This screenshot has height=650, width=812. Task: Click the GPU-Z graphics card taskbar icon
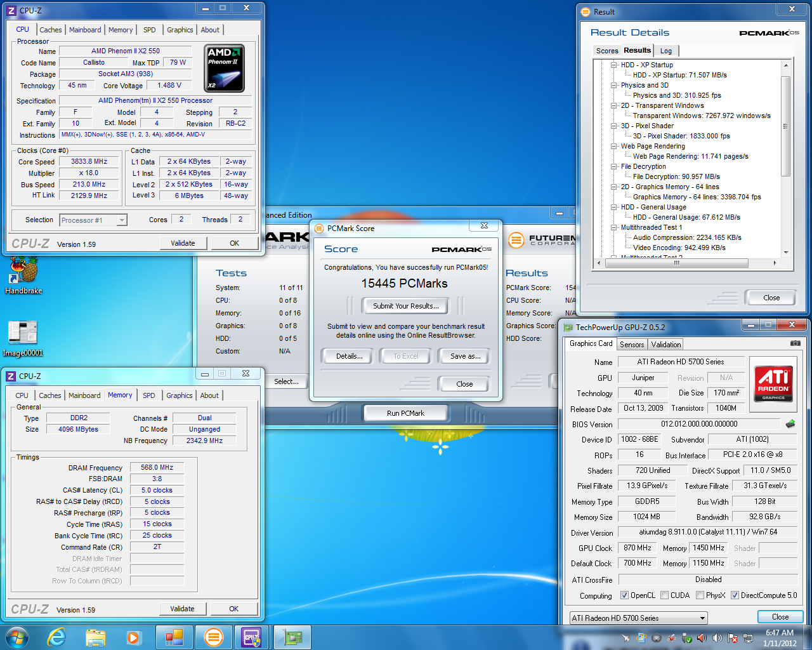(x=292, y=637)
